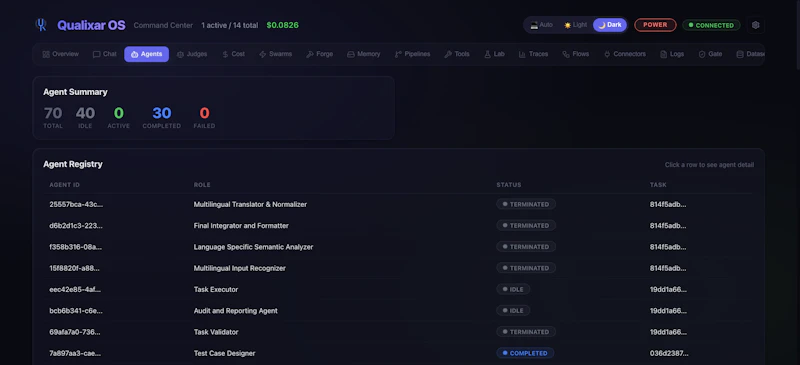The height and width of the screenshot is (365, 800).
Task: Click the Failed count 0
Action: click(204, 113)
